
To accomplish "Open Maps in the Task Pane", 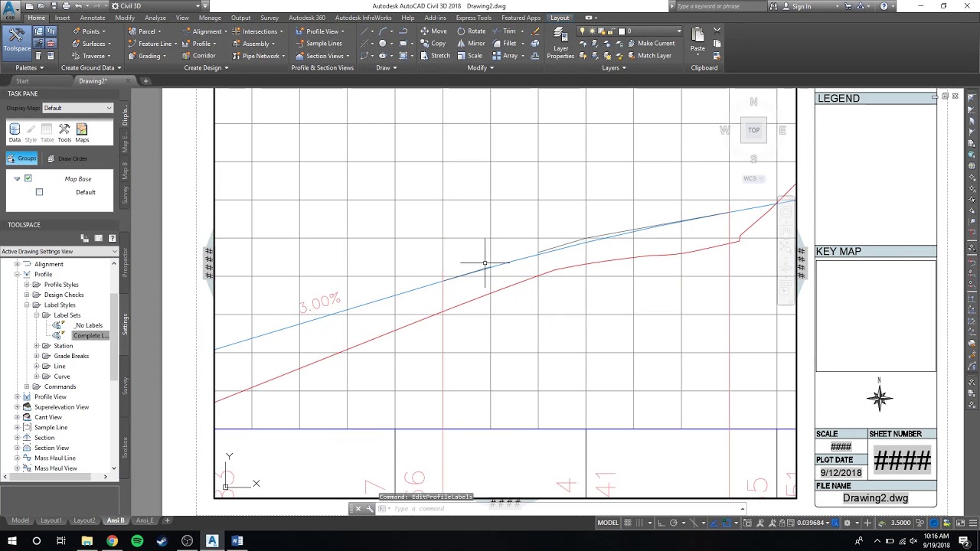I will pos(82,133).
